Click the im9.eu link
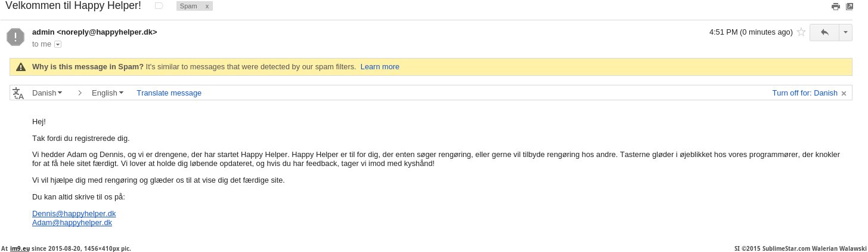 pyautogui.click(x=20, y=248)
